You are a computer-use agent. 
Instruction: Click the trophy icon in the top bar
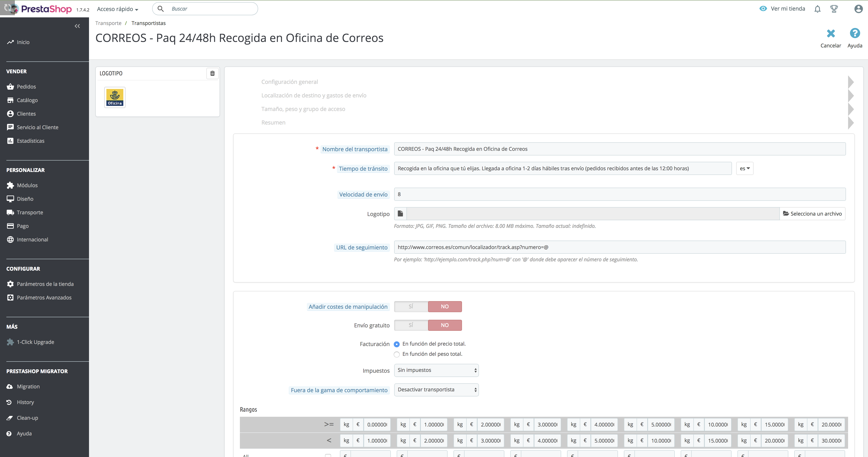(834, 9)
